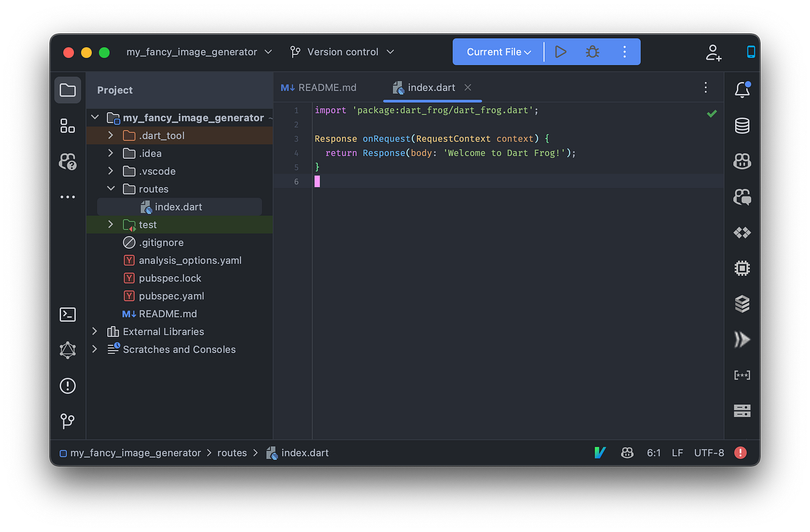Screen dimensions: 810x532
Task: Open the Database tool window
Action: [x=742, y=125]
